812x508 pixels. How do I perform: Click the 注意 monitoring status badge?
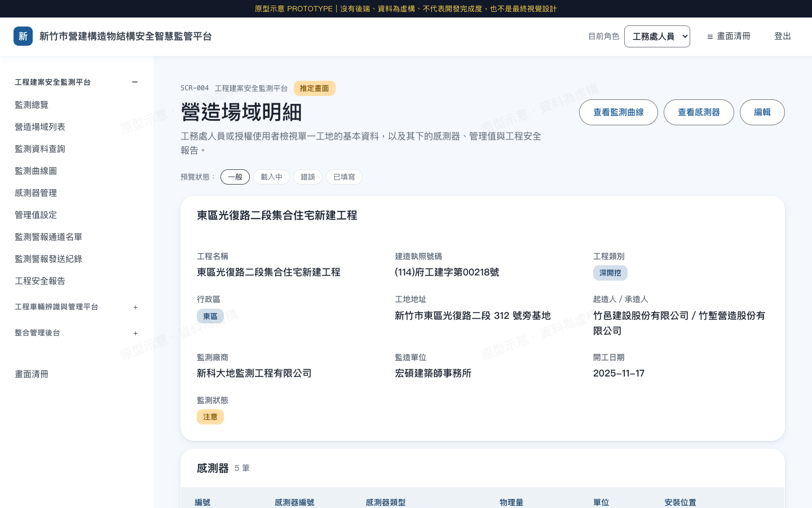(210, 417)
